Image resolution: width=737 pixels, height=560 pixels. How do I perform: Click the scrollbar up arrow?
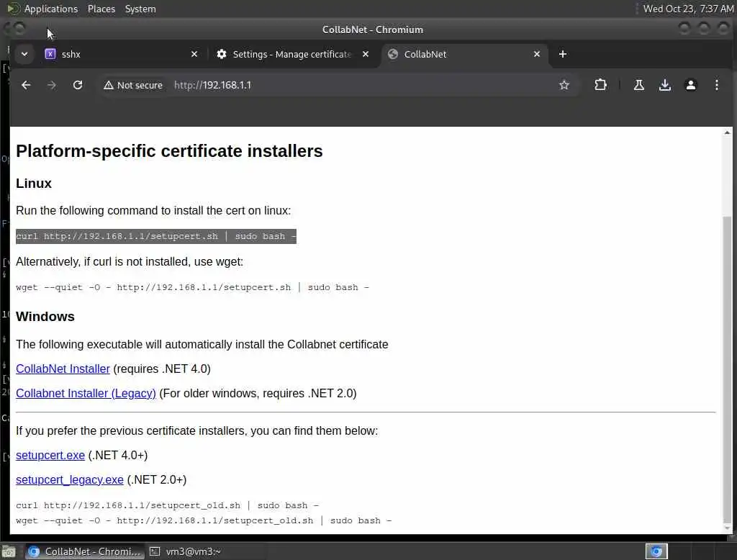point(727,133)
